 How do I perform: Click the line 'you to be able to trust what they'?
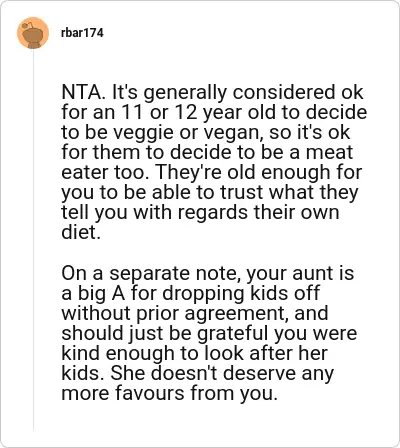coord(210,192)
